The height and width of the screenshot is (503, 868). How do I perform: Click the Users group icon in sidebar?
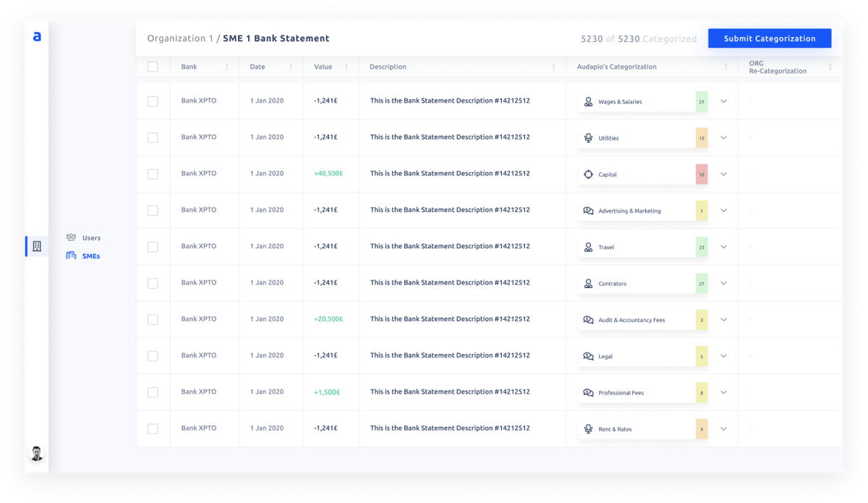[72, 237]
